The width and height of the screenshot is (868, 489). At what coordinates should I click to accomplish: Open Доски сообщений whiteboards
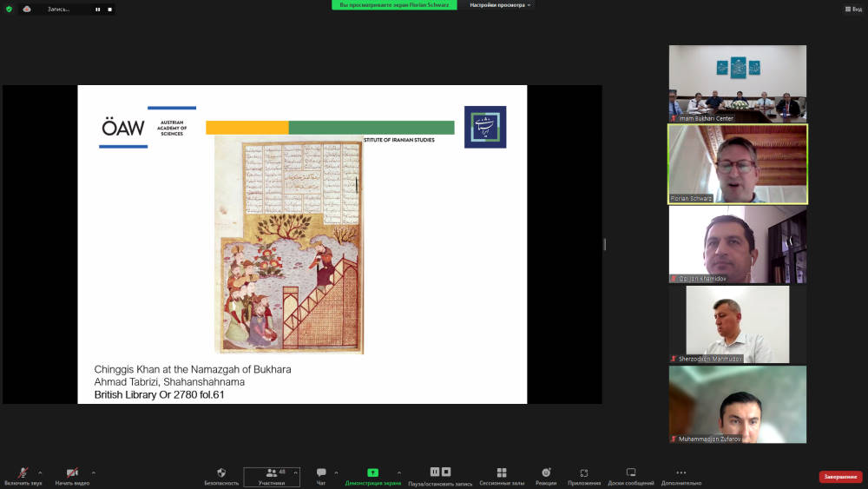click(x=630, y=477)
